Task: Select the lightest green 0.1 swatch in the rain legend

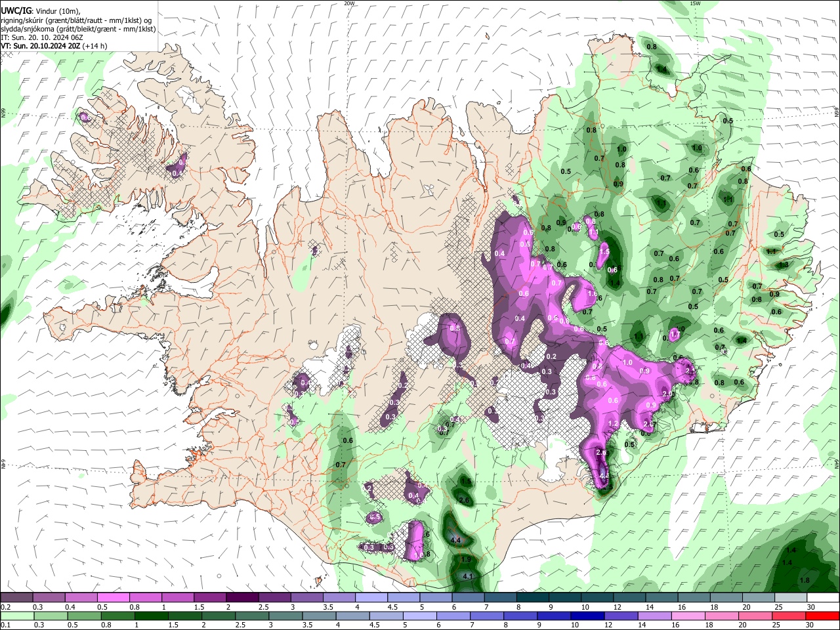Action: [17, 616]
